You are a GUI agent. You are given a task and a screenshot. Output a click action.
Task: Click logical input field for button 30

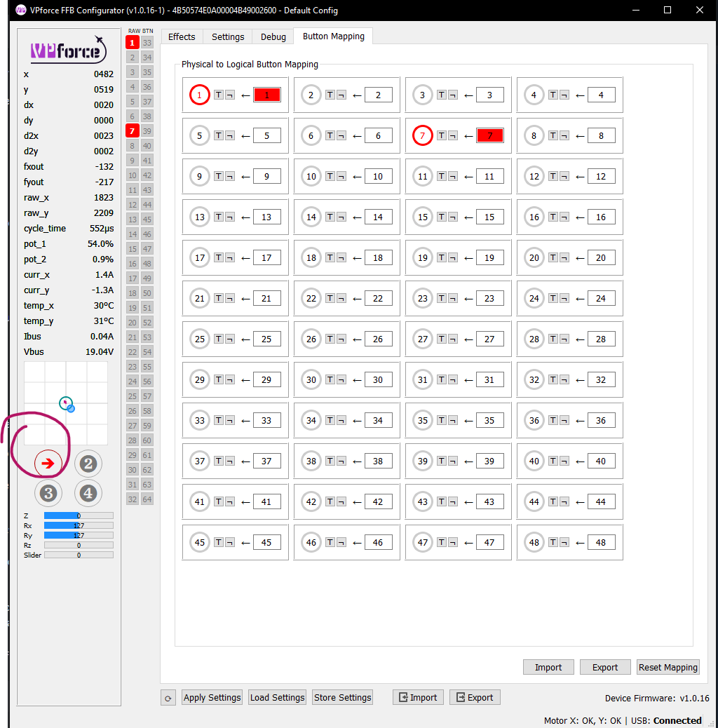(x=378, y=380)
